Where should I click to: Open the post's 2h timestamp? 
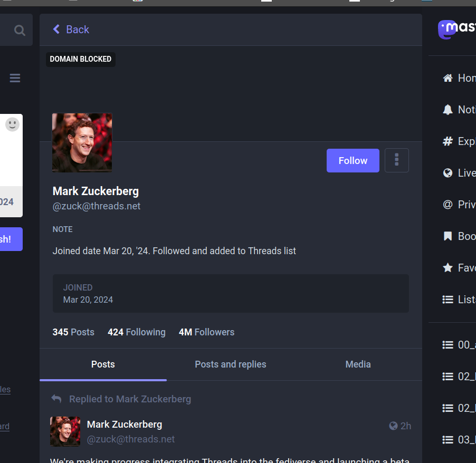[406, 426]
